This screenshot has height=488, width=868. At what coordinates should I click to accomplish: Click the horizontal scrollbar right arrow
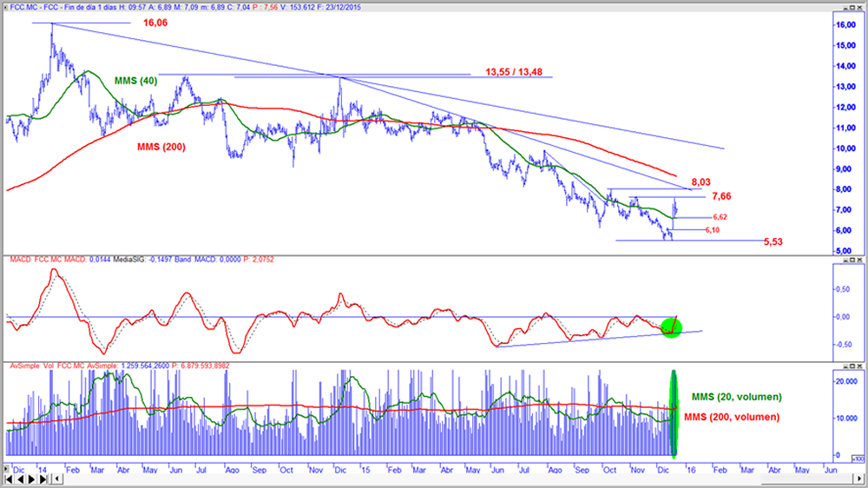point(859,478)
